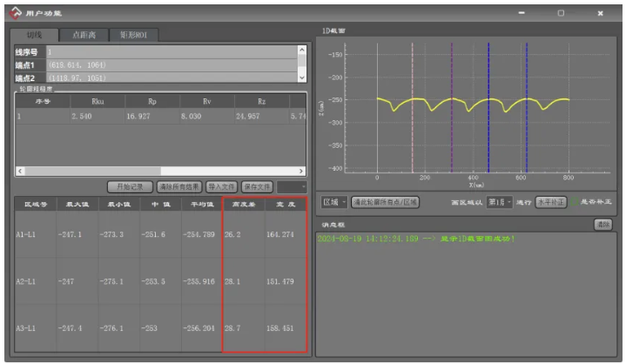The height and width of the screenshot is (364, 626).
Task: Switch to the 点距离 tab
Action: [x=83, y=35]
